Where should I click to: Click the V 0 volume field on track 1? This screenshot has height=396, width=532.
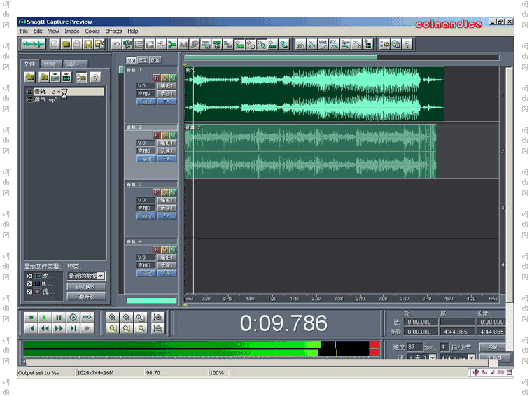146,86
